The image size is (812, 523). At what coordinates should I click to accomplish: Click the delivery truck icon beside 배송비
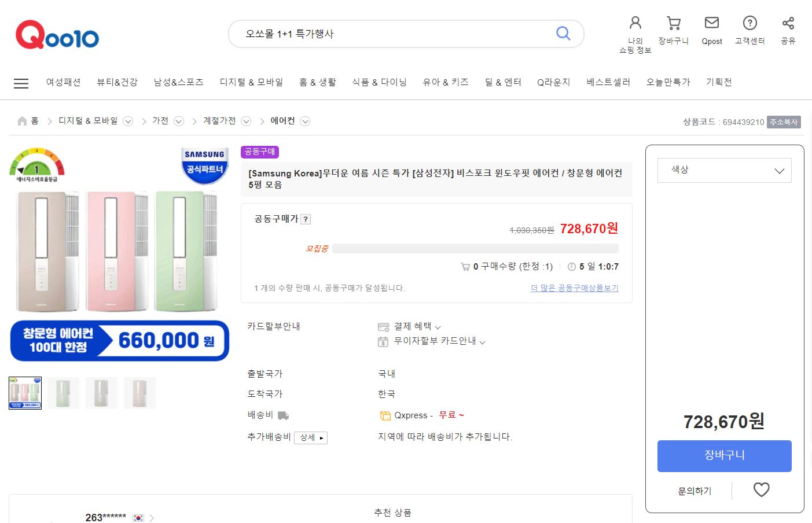[283, 415]
